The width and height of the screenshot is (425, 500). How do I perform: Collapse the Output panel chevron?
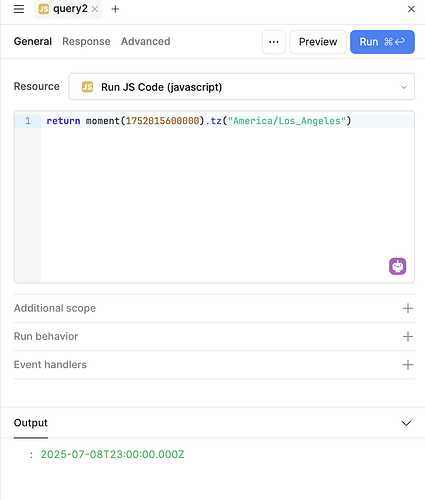pos(406,423)
